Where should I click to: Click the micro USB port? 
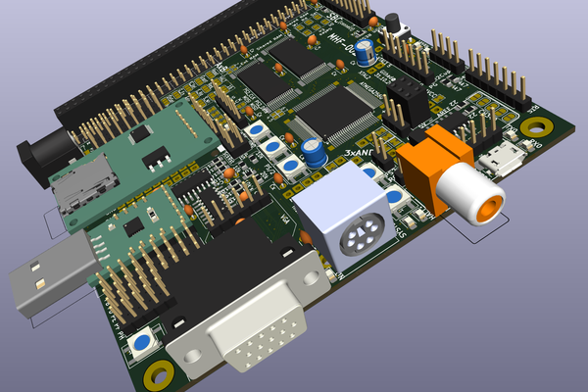coord(505,159)
